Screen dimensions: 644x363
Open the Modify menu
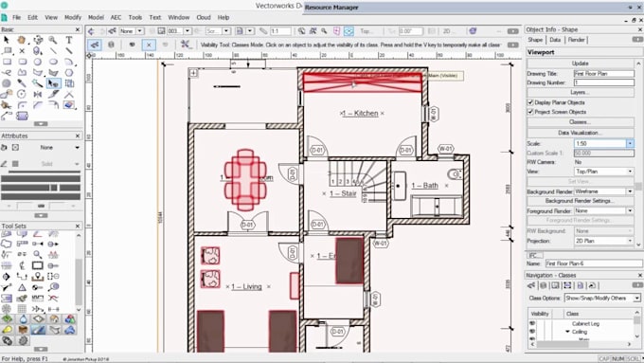click(x=73, y=17)
